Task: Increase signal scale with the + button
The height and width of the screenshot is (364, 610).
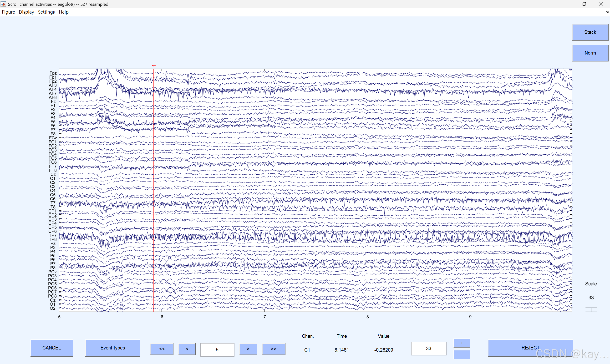Action: click(462, 343)
